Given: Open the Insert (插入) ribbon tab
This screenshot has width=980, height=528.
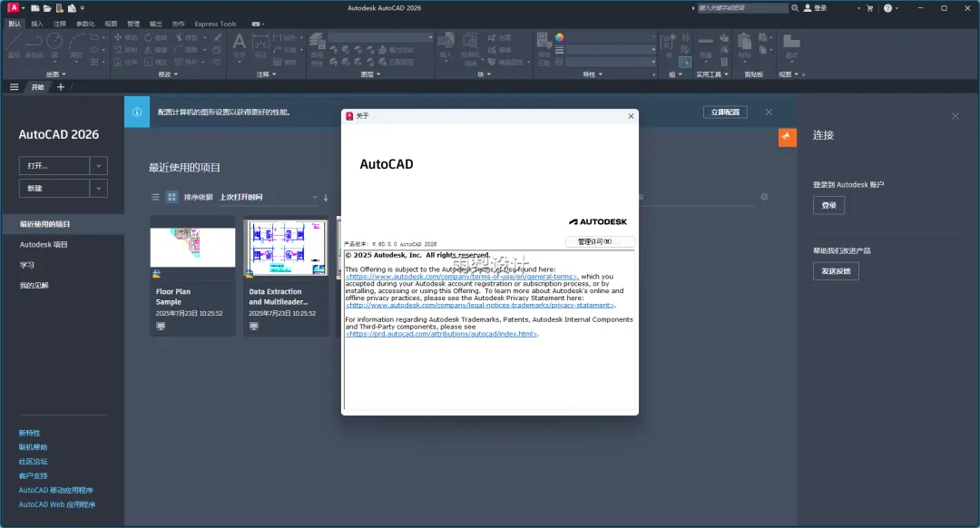Looking at the screenshot, I should click(x=37, y=24).
